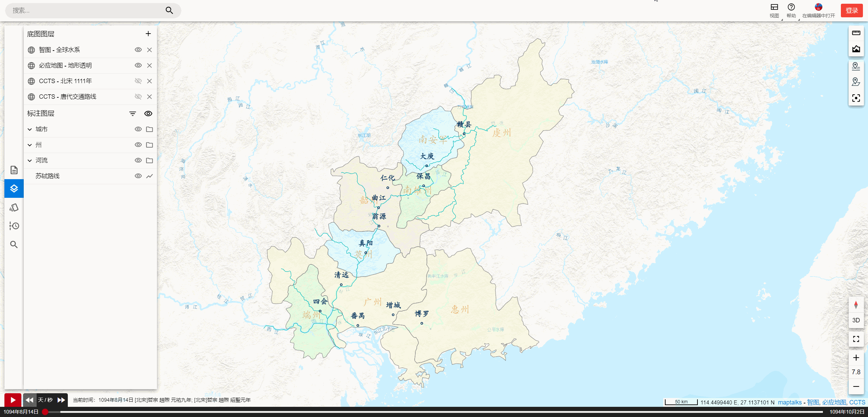Open the layers panel sidebar icon
Viewport: 868px width, 417px height.
(14, 188)
